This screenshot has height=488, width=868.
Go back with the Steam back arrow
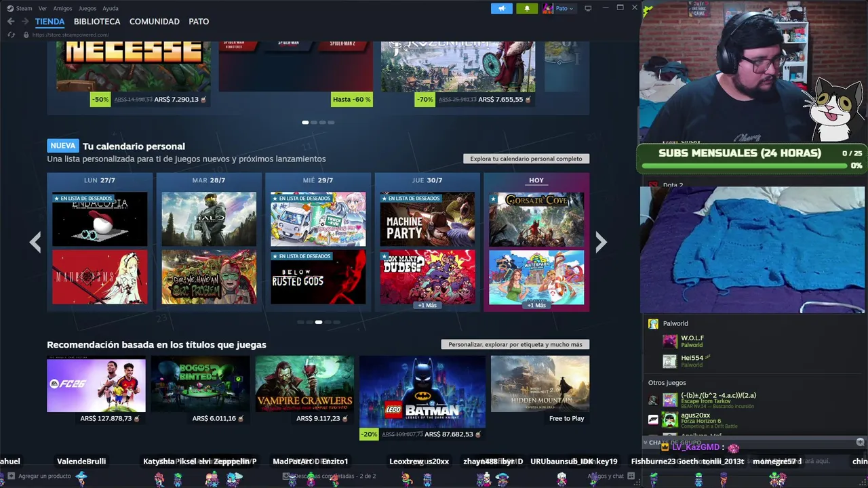click(11, 22)
